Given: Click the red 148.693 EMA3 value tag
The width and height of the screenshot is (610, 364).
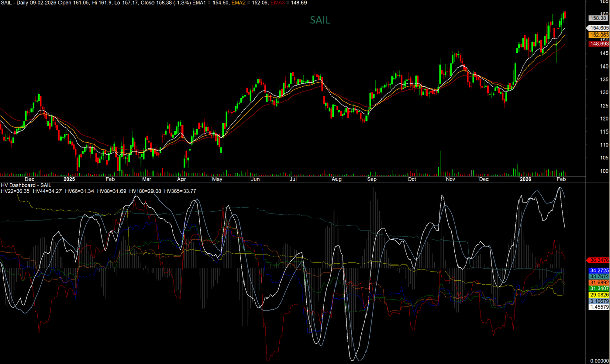Looking at the screenshot, I should click(598, 44).
